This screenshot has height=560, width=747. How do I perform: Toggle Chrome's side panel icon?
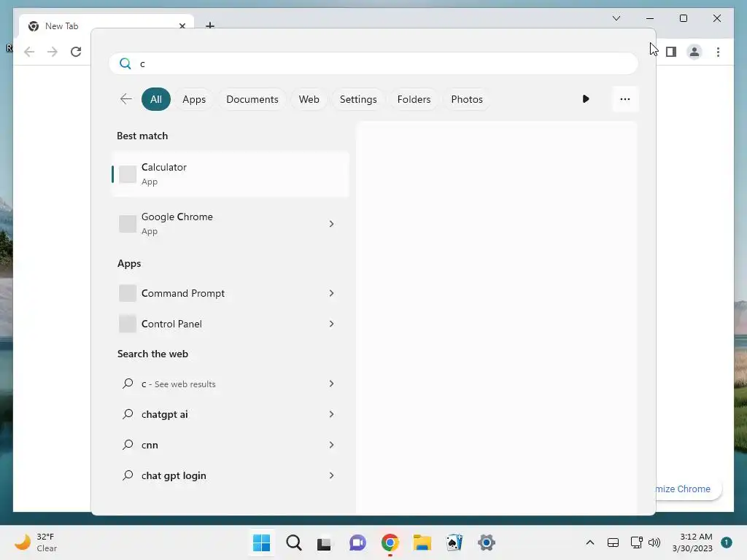pos(671,52)
